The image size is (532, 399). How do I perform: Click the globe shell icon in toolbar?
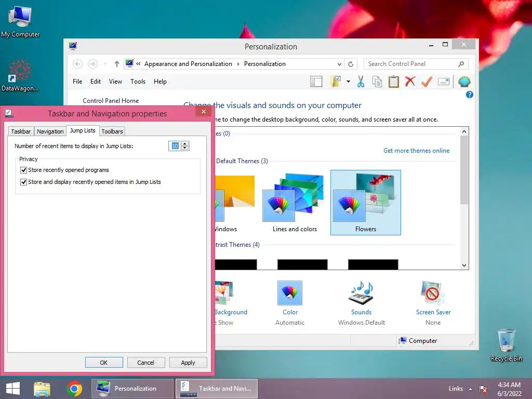464,82
